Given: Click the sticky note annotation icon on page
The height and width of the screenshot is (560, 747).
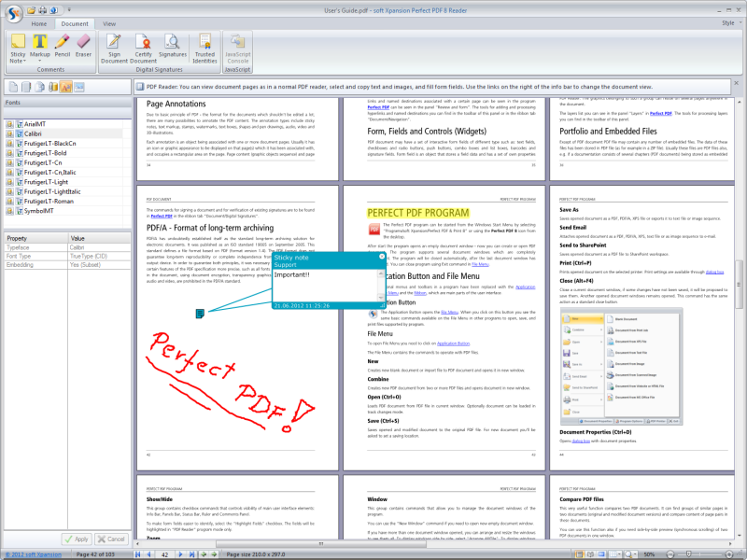Looking at the screenshot, I should pos(200,314).
